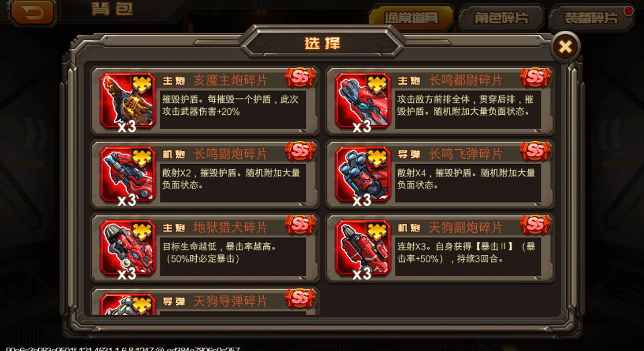Choose the 天狗导弹碎片 partially visible icon
The height and width of the screenshot is (351, 644).
click(128, 304)
